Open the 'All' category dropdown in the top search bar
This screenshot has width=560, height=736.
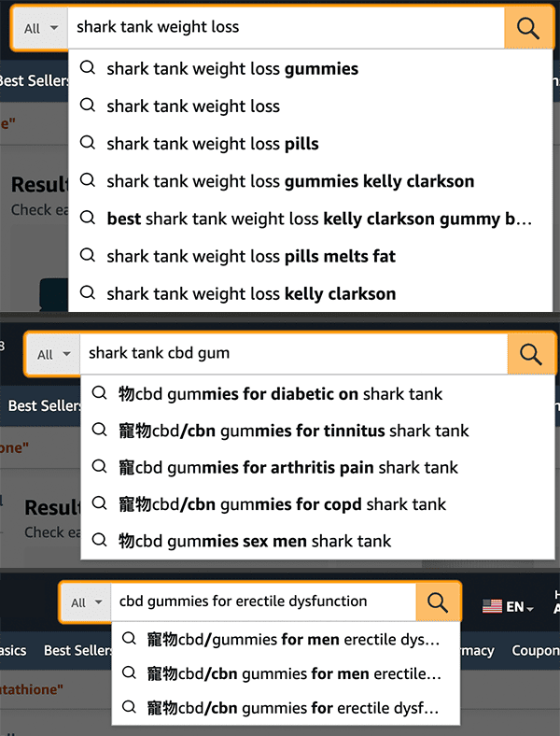coord(41,28)
